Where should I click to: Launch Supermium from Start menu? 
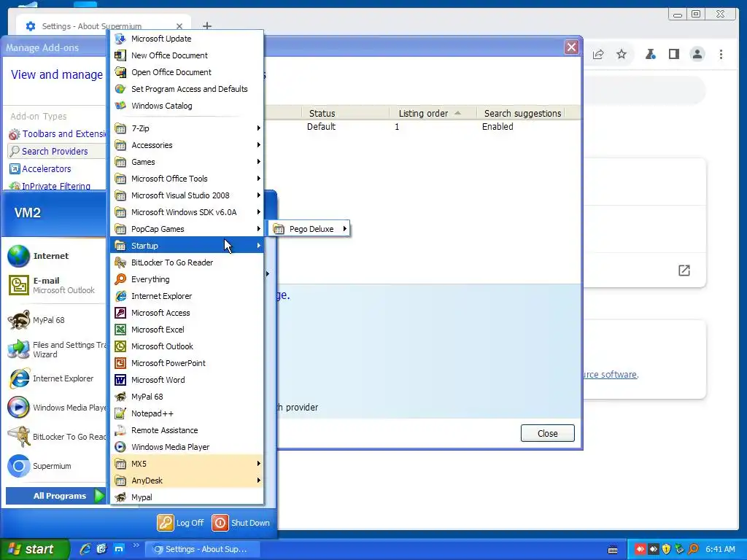pos(55,466)
